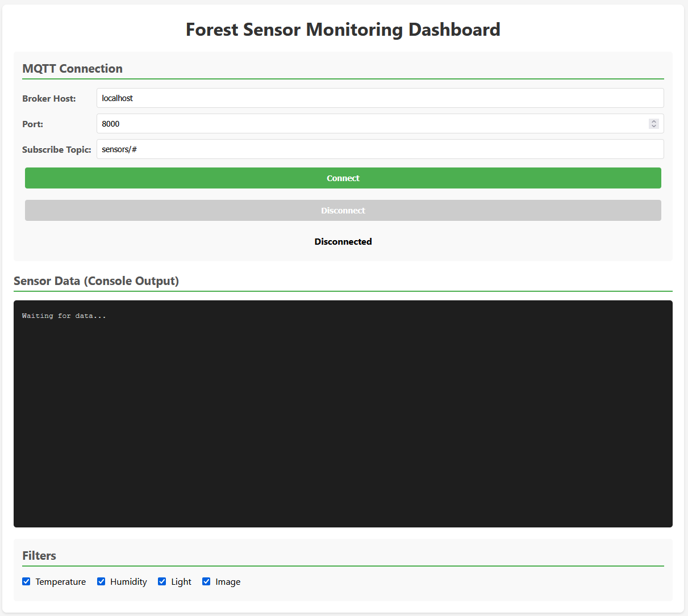Click the Sensor Data (Console Output) heading

[x=96, y=280]
